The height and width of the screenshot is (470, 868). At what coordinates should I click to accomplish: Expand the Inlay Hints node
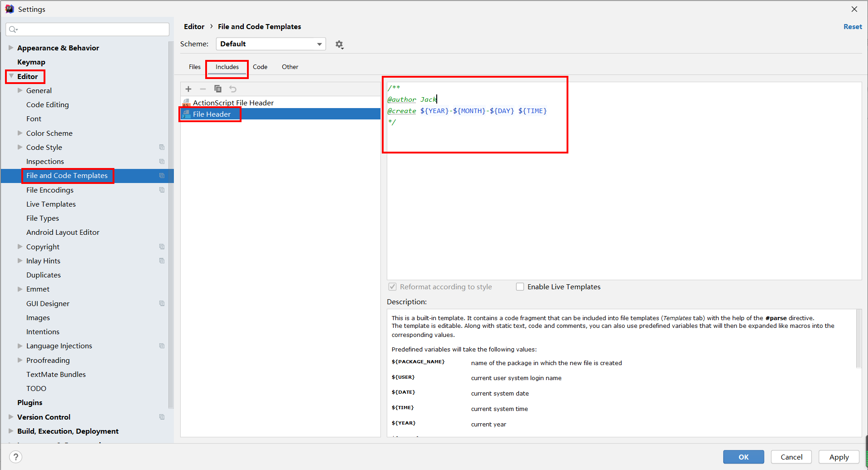coord(20,261)
